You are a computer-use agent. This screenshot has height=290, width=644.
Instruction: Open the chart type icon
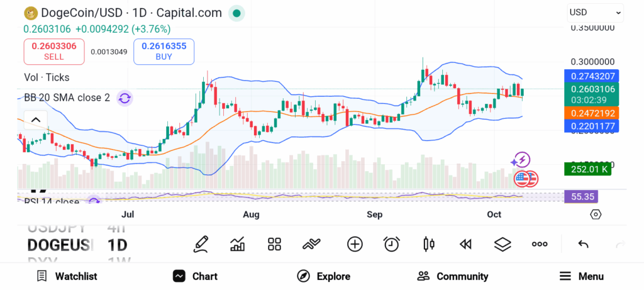click(x=238, y=244)
